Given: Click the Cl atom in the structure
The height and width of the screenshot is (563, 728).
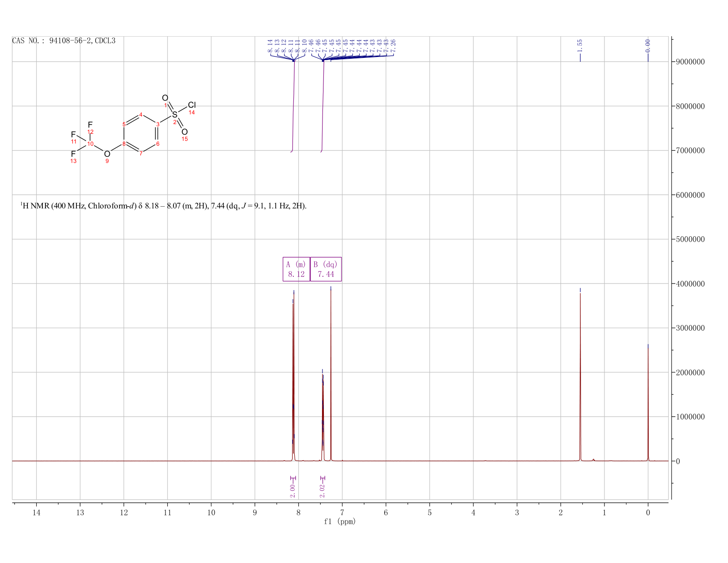Looking at the screenshot, I should pyautogui.click(x=191, y=105).
